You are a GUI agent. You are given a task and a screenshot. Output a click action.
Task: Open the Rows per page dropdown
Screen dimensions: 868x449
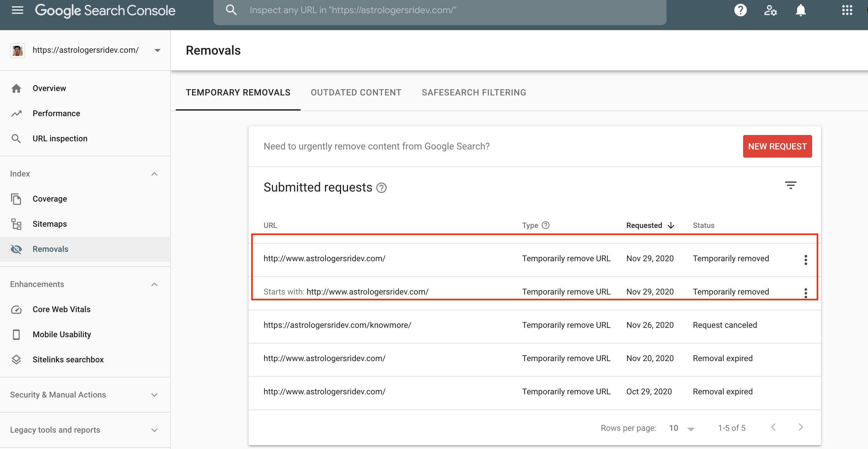[x=682, y=428]
